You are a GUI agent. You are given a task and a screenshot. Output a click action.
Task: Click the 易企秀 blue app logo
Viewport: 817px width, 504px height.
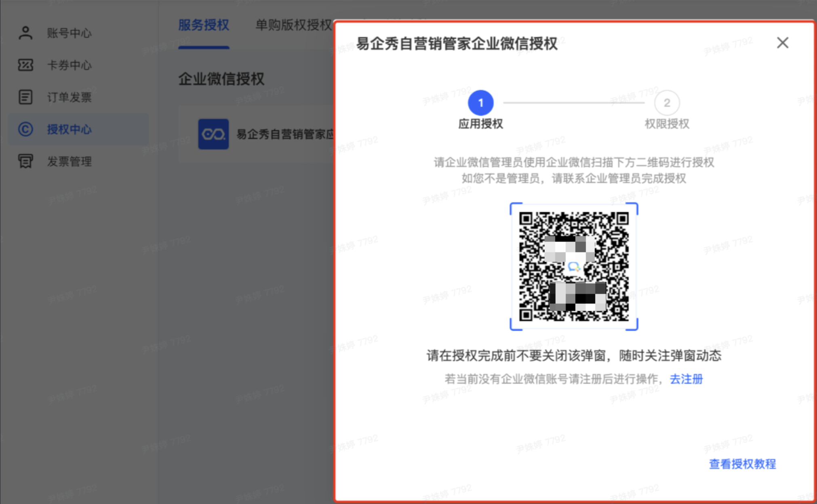point(213,134)
